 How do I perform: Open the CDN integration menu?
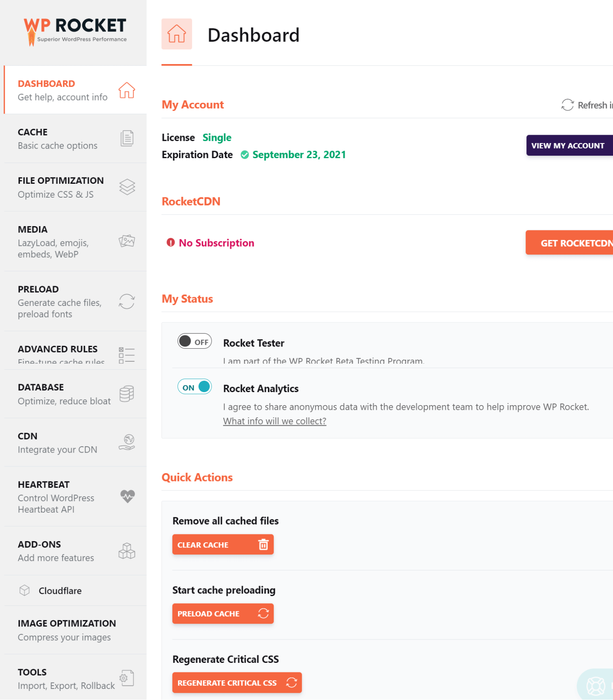(x=75, y=443)
